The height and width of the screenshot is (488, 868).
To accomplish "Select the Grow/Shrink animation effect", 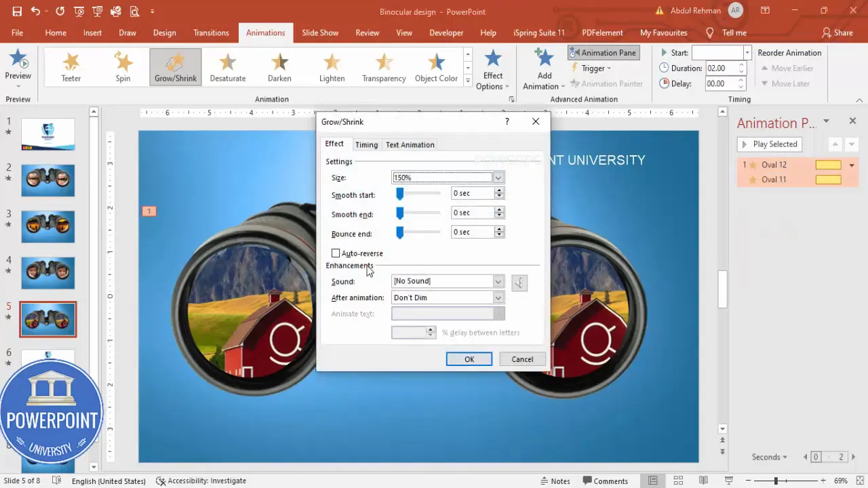I will click(176, 67).
